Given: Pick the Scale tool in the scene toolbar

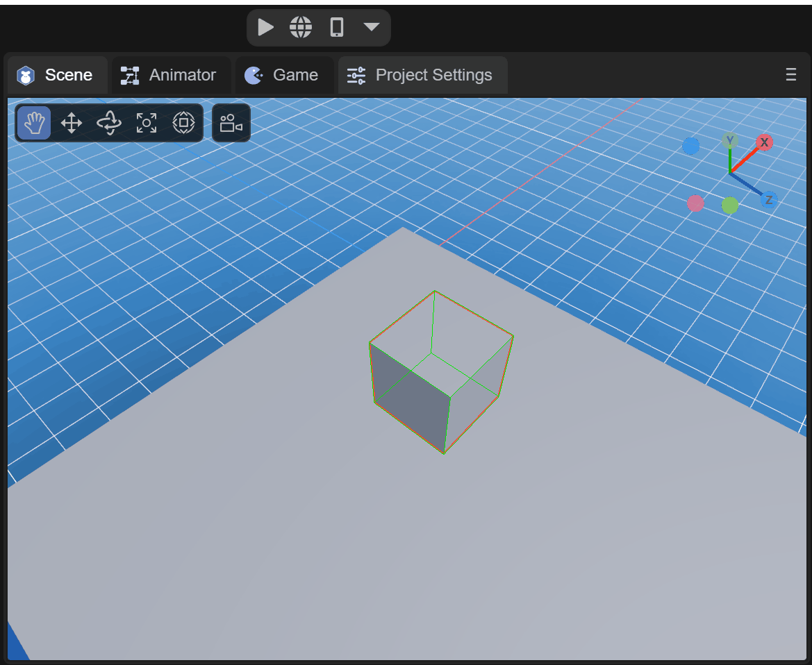Looking at the screenshot, I should (x=147, y=124).
